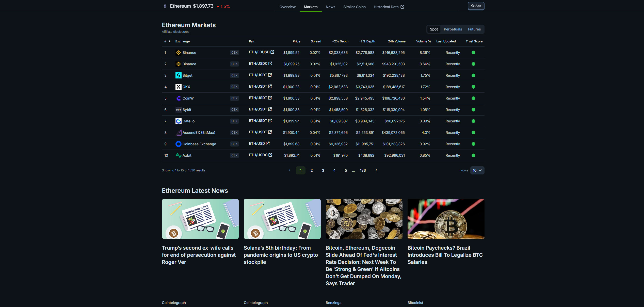Open Azbit ETH/USDC external link icon
644x307 pixels.
pos(270,155)
